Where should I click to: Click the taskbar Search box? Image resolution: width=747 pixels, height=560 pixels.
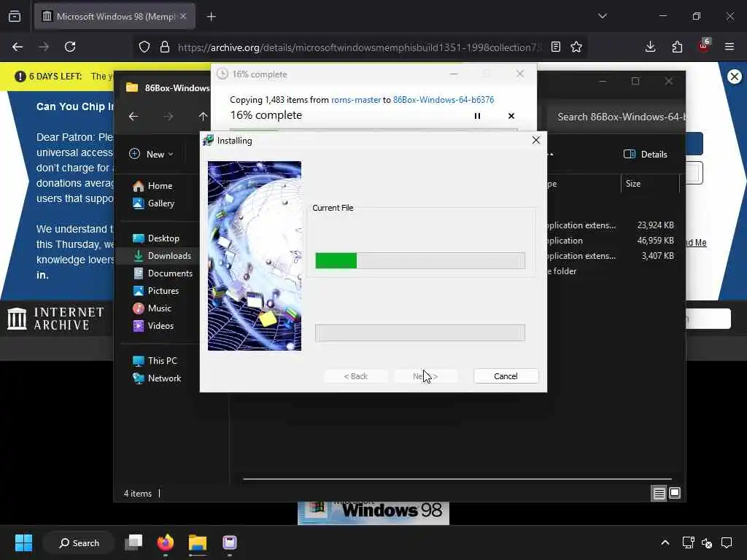[x=79, y=542]
